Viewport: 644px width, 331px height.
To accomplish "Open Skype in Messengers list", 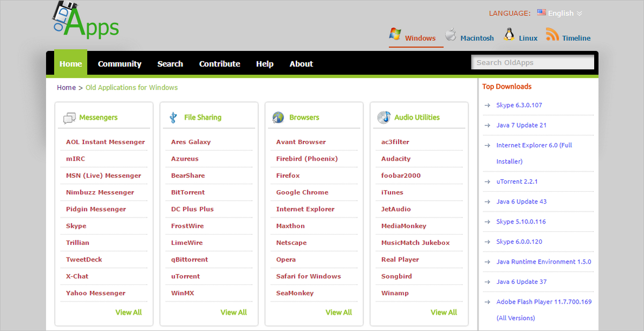I will pos(76,226).
